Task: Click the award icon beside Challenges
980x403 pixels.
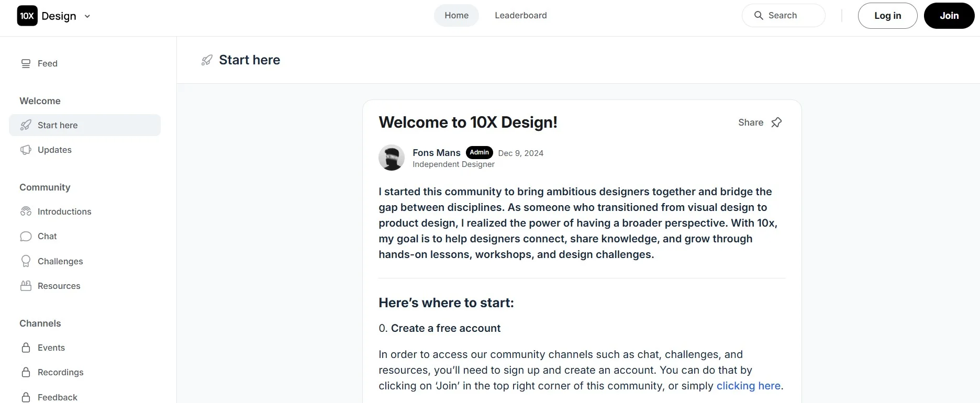Action: [26, 261]
